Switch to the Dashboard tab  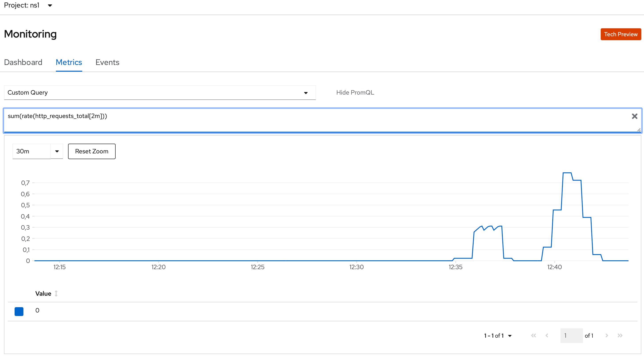pyautogui.click(x=23, y=62)
